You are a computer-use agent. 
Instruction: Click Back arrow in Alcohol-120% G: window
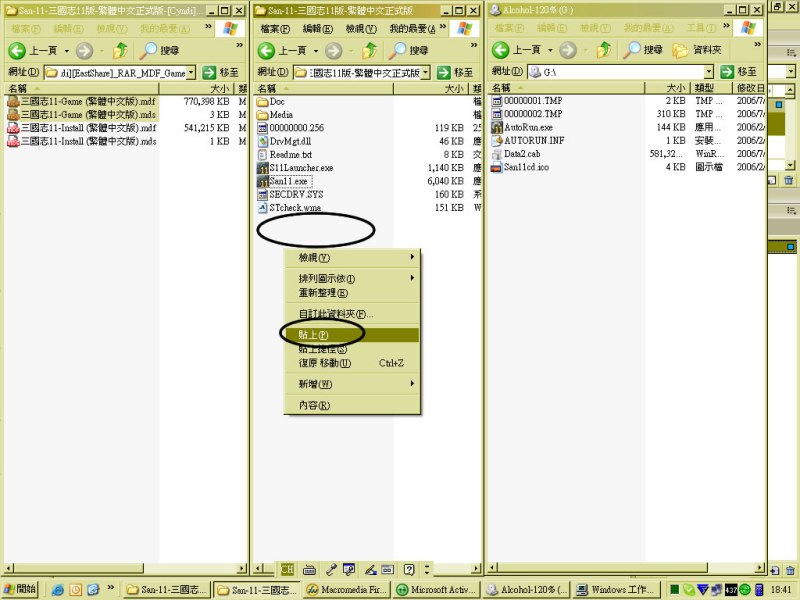point(501,49)
